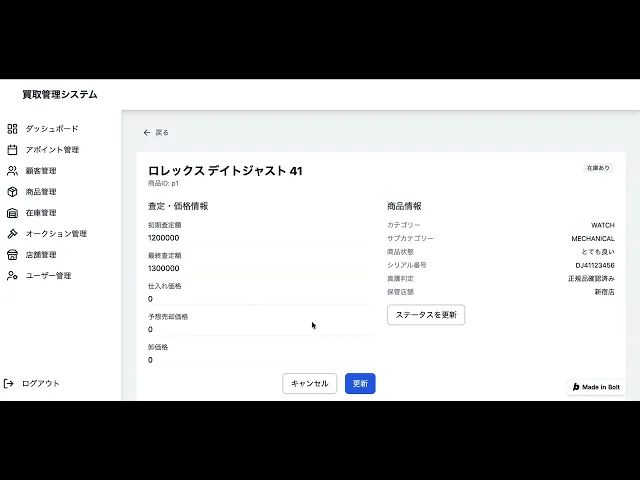Click the store management shop icon
This screenshot has height=480, width=640.
[x=12, y=255]
